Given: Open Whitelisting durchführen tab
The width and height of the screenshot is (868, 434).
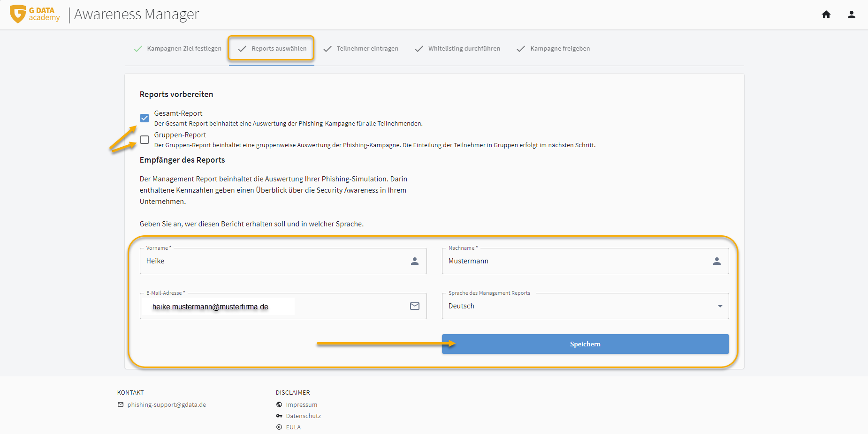Looking at the screenshot, I should point(457,49).
